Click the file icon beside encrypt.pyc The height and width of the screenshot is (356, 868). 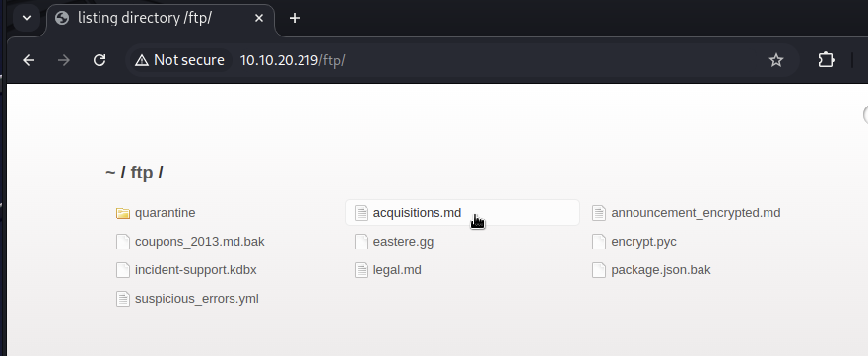click(x=599, y=242)
